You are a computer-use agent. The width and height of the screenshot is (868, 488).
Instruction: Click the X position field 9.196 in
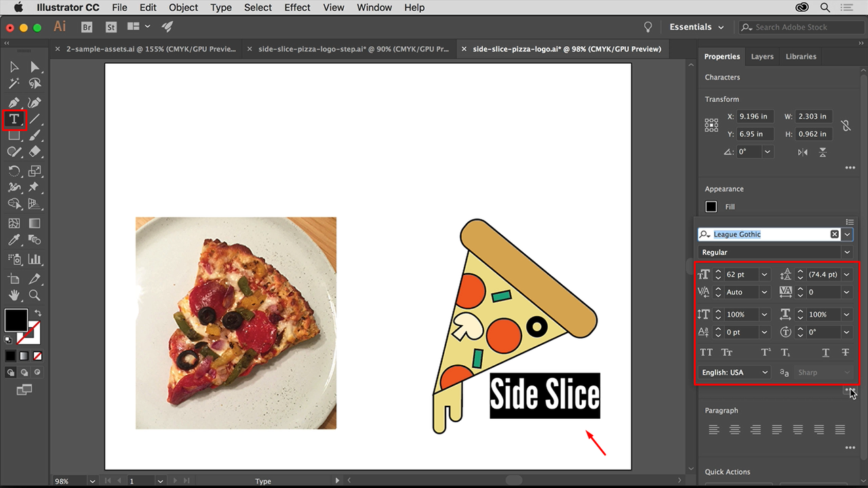[x=754, y=116]
